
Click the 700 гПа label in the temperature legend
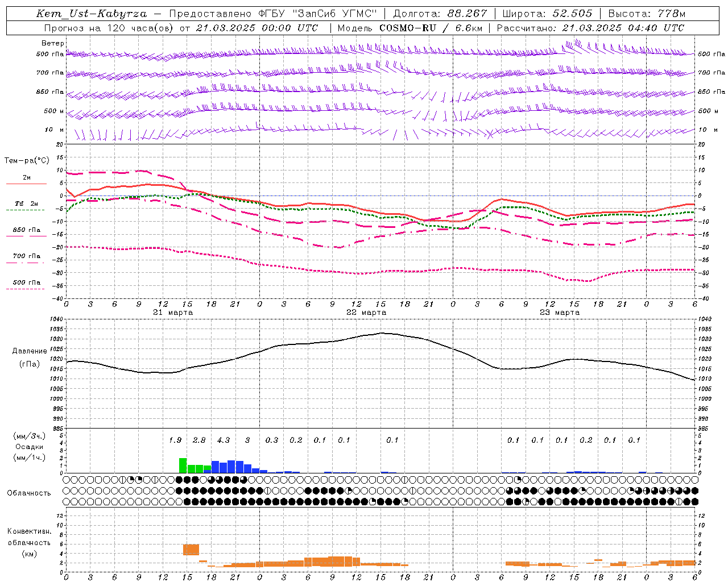pyautogui.click(x=27, y=256)
